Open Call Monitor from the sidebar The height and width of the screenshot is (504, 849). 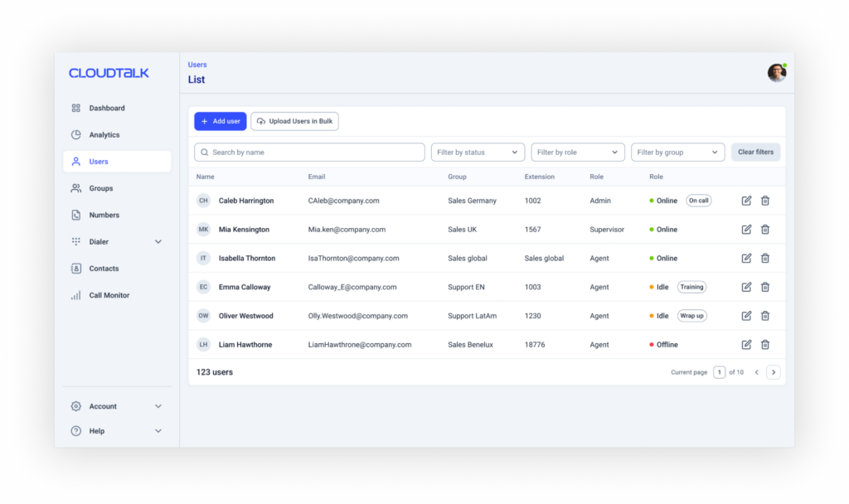[x=109, y=295]
